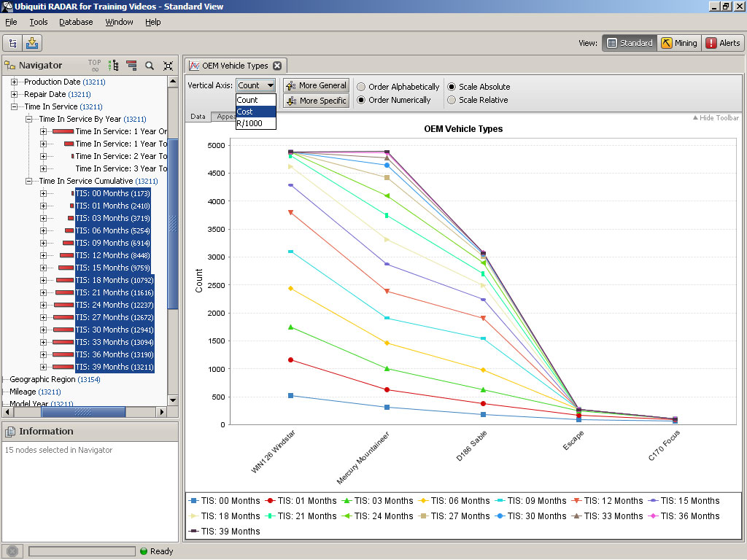Click the green Ready status indicator
The image size is (747, 560).
(x=144, y=551)
